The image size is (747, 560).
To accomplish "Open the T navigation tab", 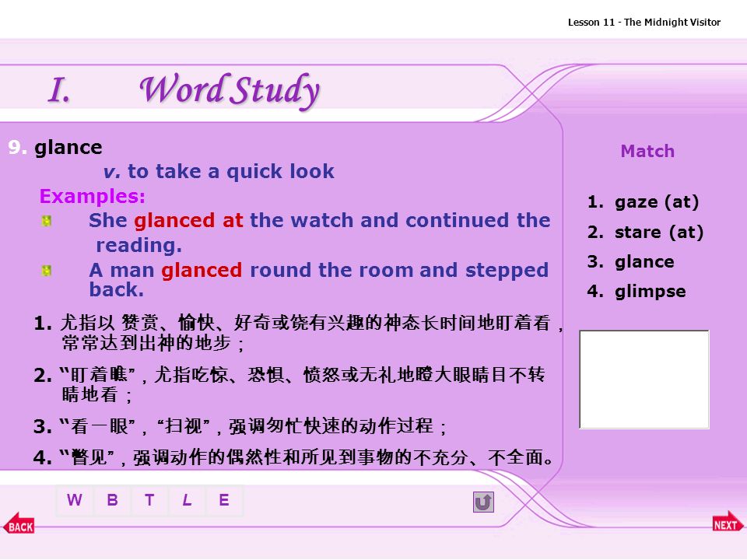I will coord(149,500).
